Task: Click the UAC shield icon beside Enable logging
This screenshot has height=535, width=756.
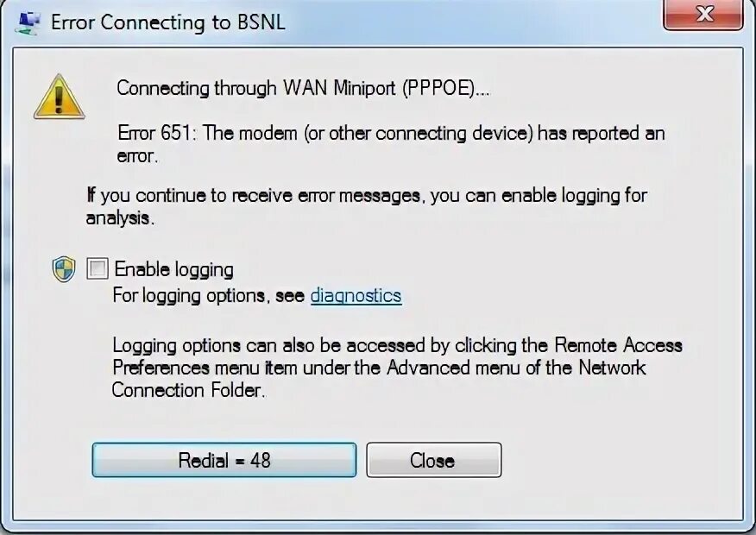Action: [64, 269]
